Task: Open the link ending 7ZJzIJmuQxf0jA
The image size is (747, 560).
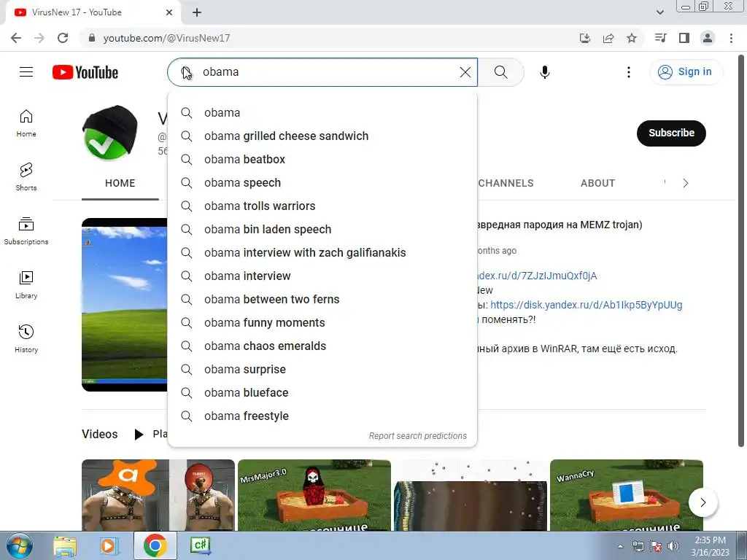Action: point(537,276)
